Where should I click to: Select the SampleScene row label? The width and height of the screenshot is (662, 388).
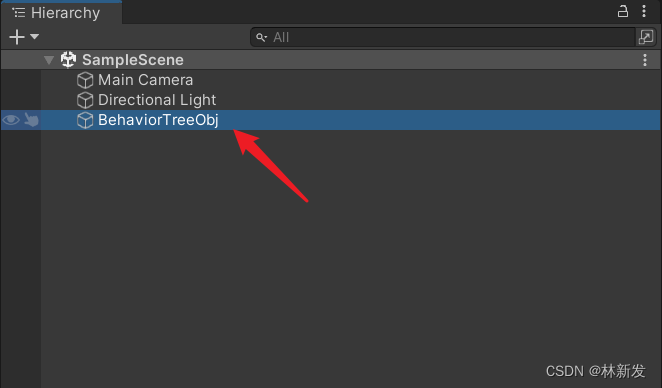[x=133, y=60]
